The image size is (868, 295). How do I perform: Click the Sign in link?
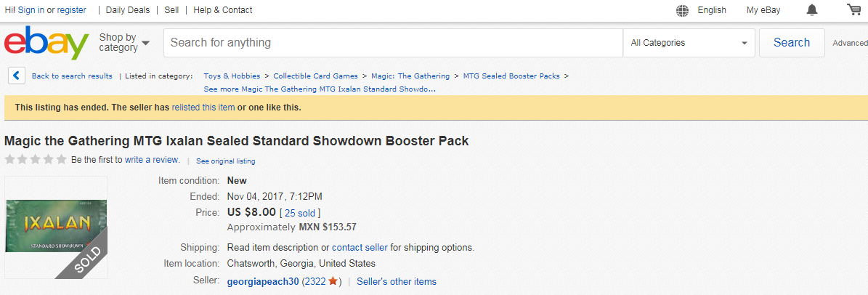click(x=31, y=10)
